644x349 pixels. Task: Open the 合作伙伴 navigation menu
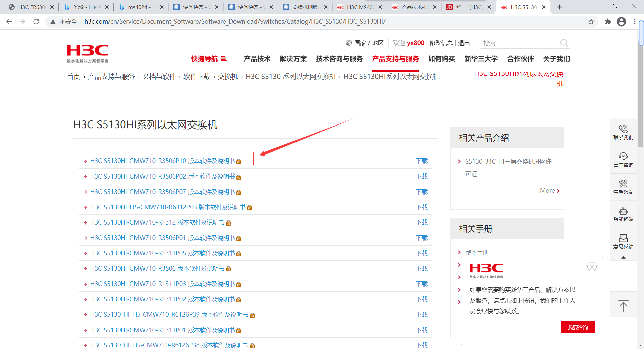tap(520, 59)
